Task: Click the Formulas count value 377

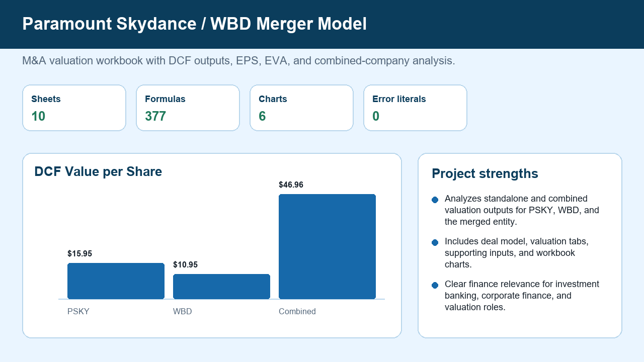Action: (155, 116)
